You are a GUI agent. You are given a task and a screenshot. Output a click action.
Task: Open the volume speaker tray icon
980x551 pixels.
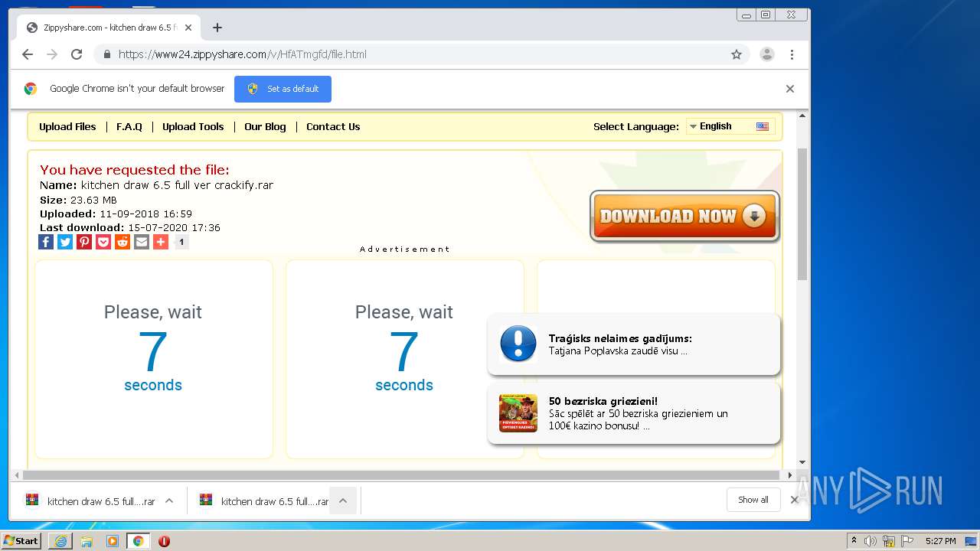[x=871, y=541]
